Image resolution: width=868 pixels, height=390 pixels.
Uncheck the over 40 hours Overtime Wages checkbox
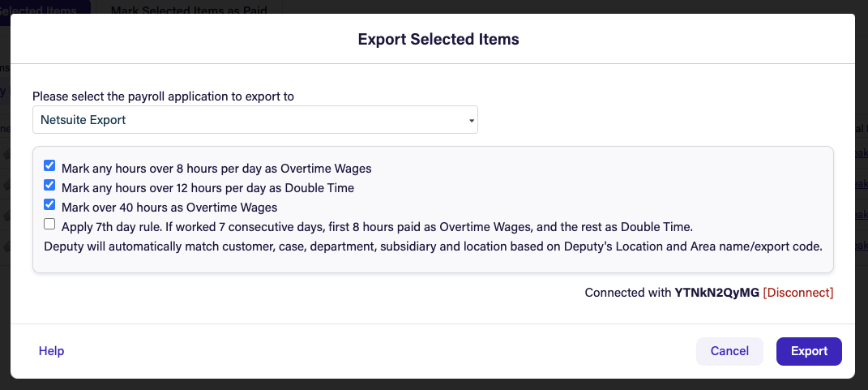49,204
